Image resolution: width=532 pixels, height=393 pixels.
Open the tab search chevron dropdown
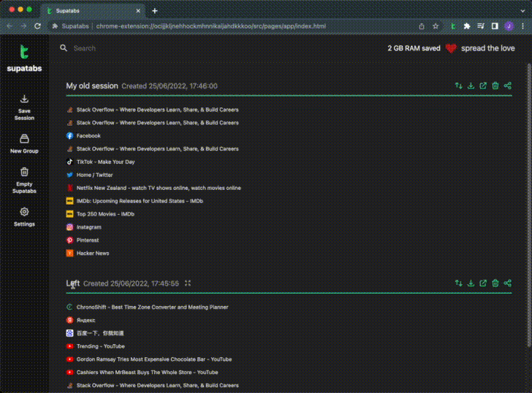(522, 11)
